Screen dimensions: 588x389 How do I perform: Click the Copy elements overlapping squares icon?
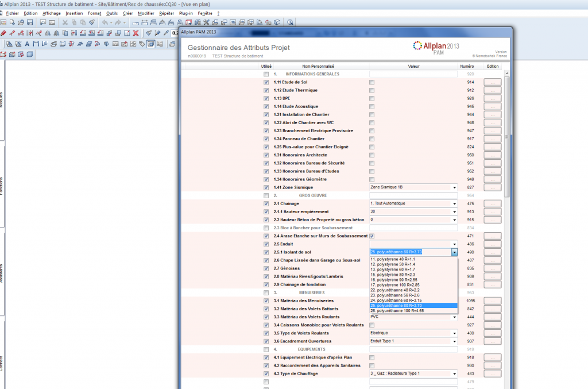tap(65, 33)
